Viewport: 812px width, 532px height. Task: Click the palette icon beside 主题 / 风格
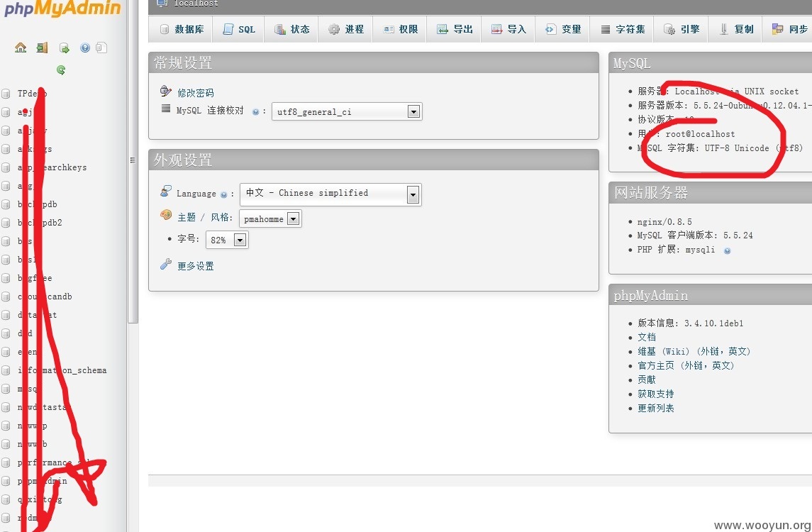click(x=166, y=215)
